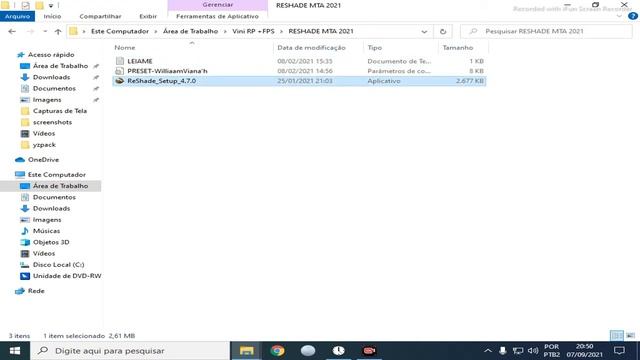Open the volume speaker tray icon
Image resolution: width=640 pixels, height=360 pixels.
[x=533, y=351]
